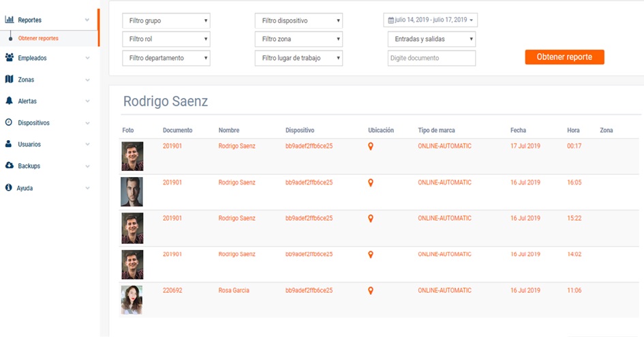The image size is (644, 337).
Task: Click Rosa Garcia's photo thumbnail
Action: [132, 300]
